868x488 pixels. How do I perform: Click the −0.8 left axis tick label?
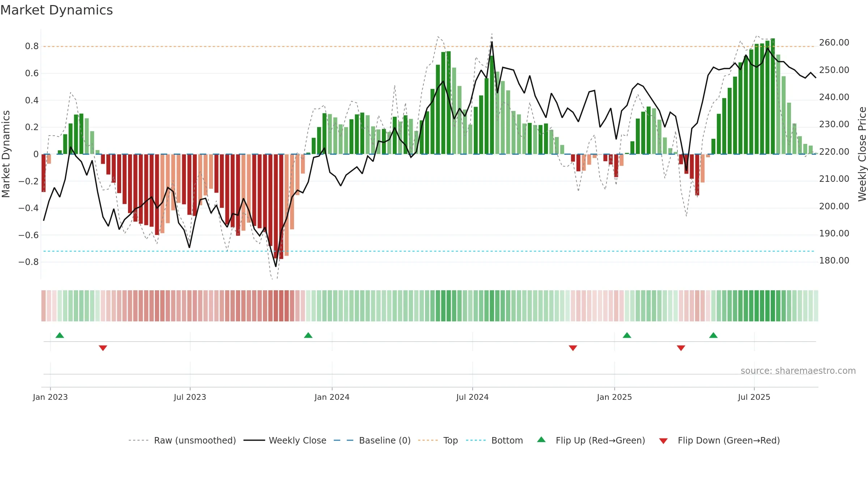pos(29,262)
